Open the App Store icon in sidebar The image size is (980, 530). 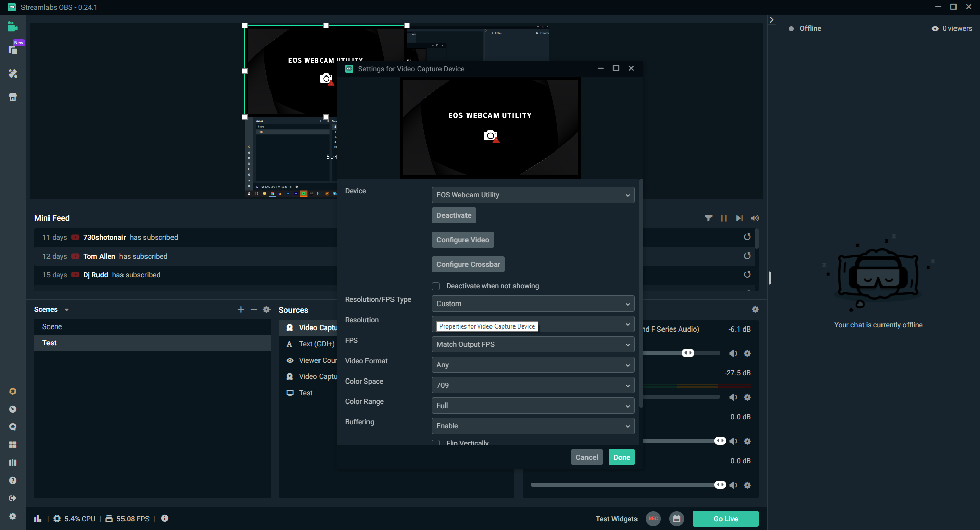pyautogui.click(x=13, y=97)
